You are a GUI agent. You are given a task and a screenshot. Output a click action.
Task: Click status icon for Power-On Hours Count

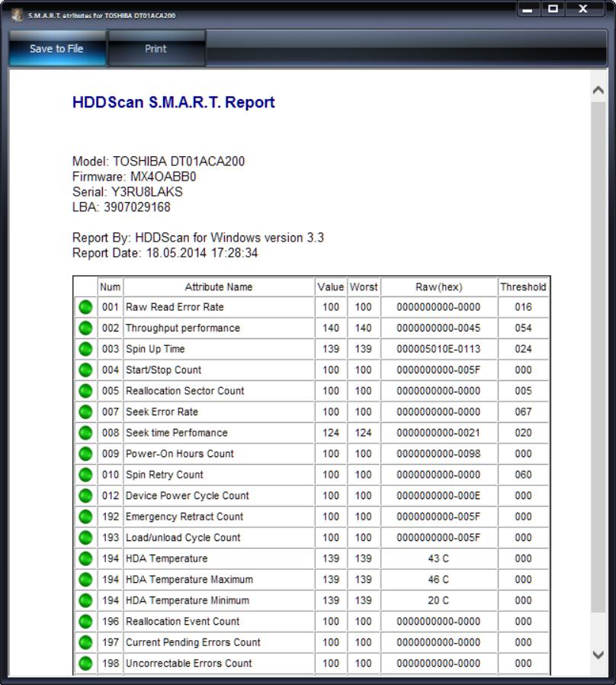tap(85, 454)
